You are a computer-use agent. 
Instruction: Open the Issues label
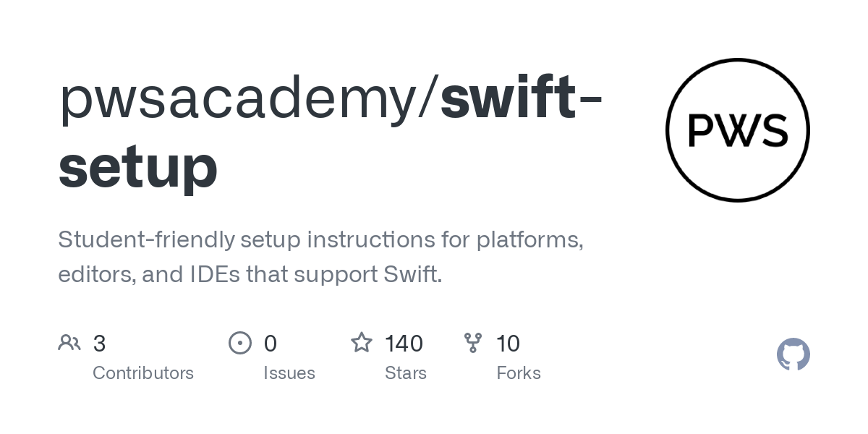pos(289,373)
